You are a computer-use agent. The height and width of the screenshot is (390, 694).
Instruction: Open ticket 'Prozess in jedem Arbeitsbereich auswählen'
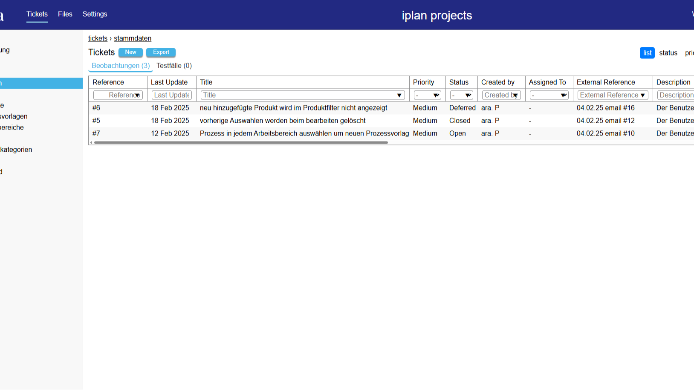304,134
